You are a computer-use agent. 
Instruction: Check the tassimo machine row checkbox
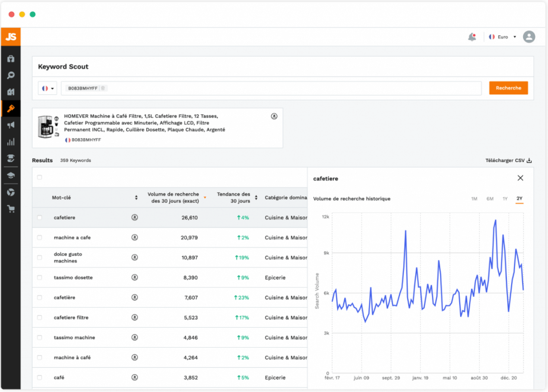(40, 337)
